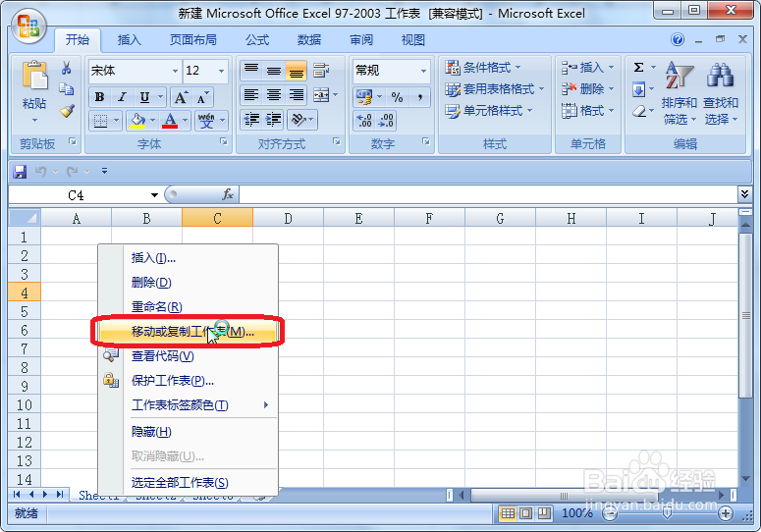Expand the formula bar
Image resolution: width=761 pixels, height=532 pixels.
coord(744,194)
